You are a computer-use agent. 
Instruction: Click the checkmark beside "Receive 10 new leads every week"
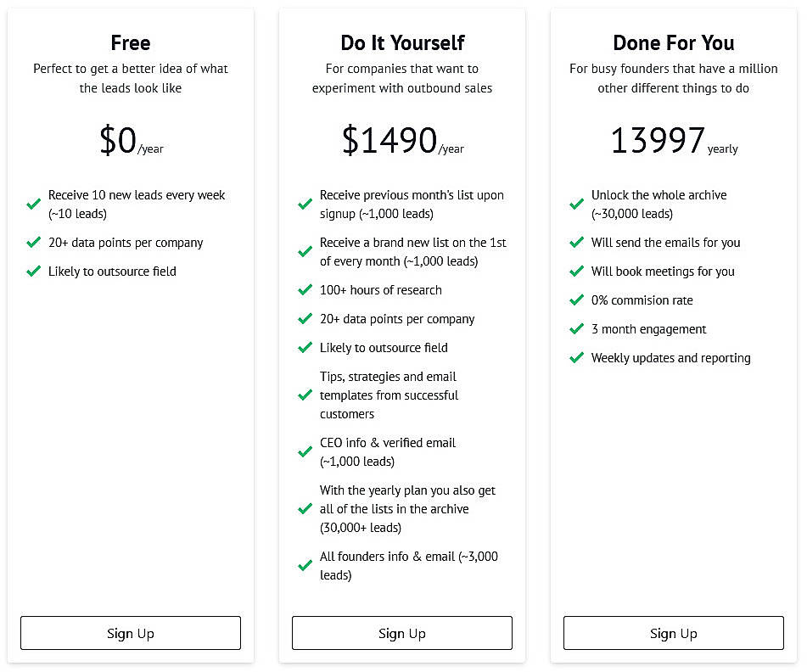[33, 204]
